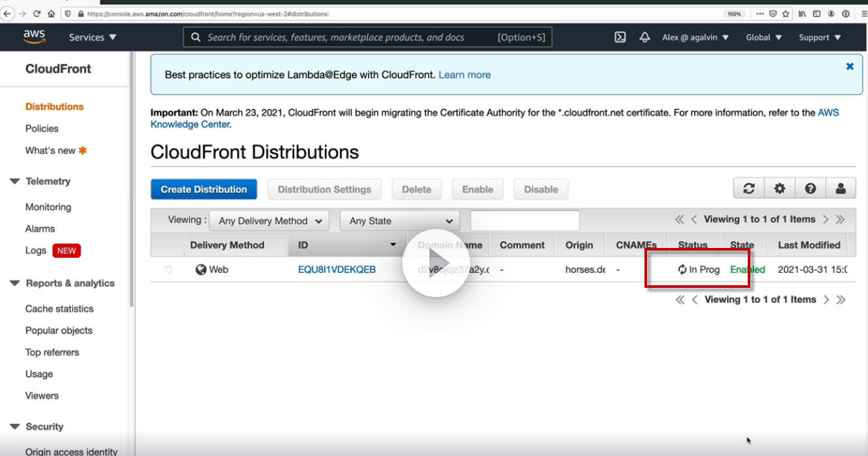Image resolution: width=868 pixels, height=456 pixels.
Task: Collapse the Reports & analytics section
Action: pyautogui.click(x=14, y=283)
